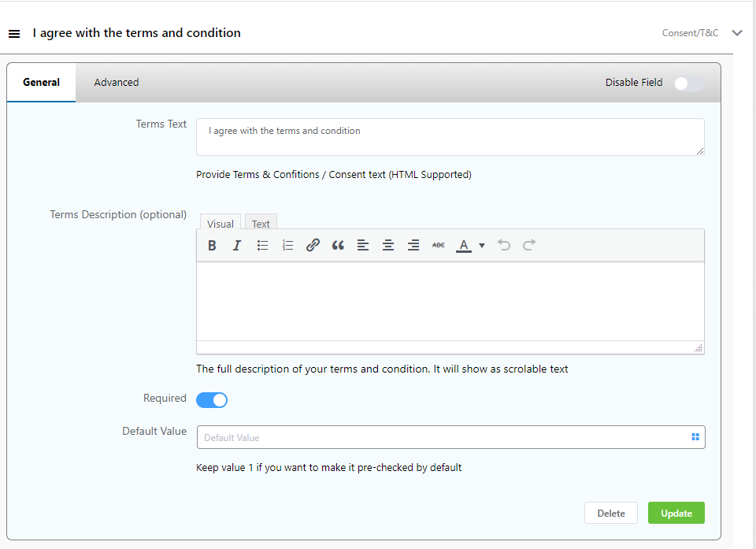
Task: Apply strikethrough formatting
Action: pyautogui.click(x=439, y=246)
